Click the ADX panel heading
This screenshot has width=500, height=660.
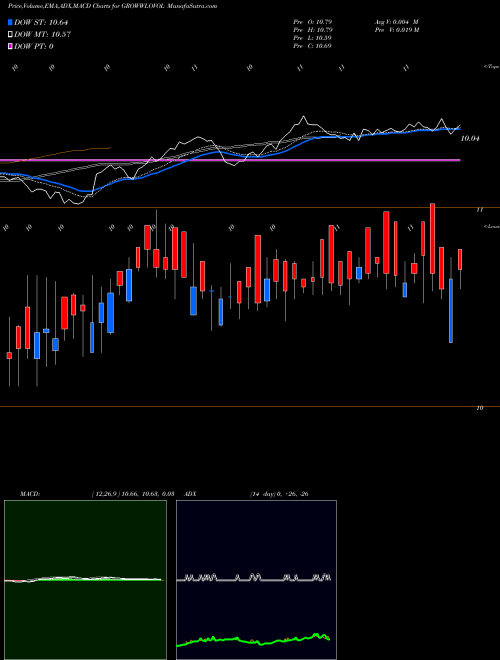[190, 494]
